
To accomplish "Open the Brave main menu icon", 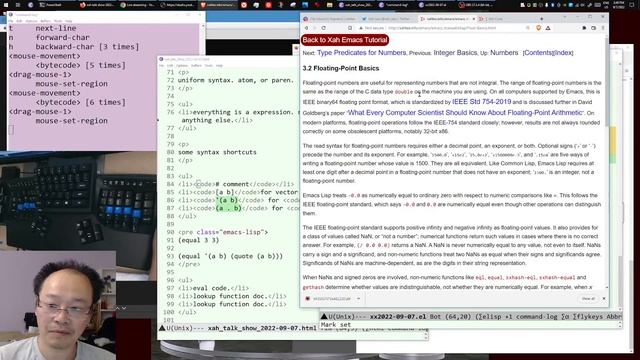I will coord(603,28).
